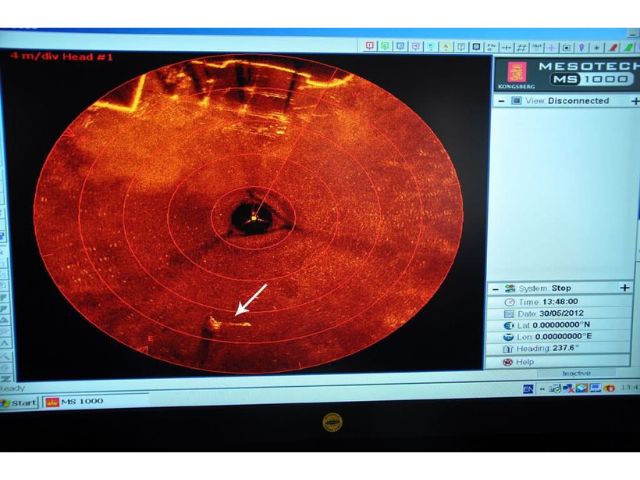Click the calendar icon beside Date

pyautogui.click(x=509, y=314)
